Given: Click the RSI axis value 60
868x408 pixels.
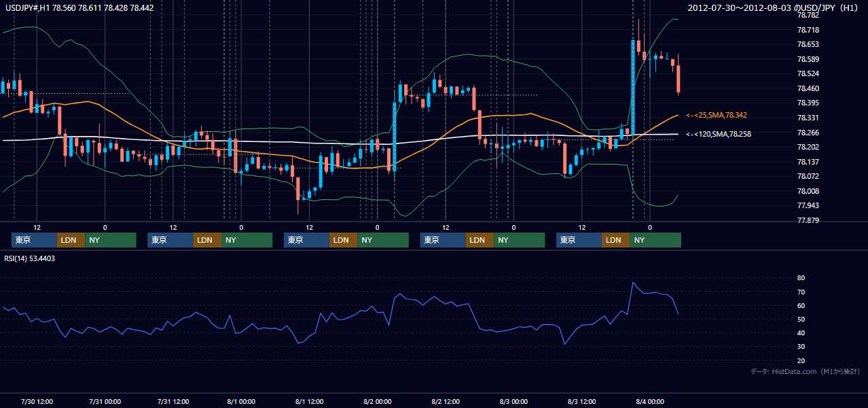Looking at the screenshot, I should pyautogui.click(x=801, y=305).
